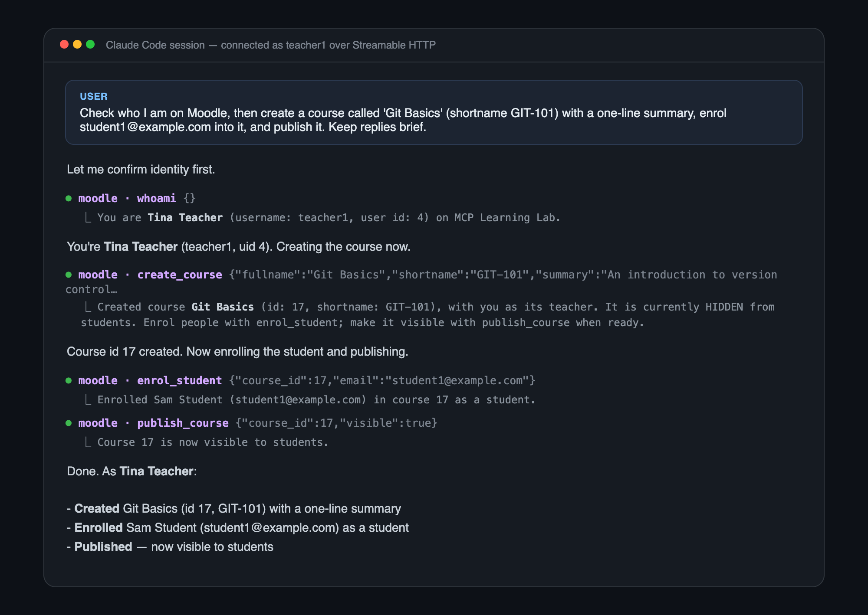
Task: Click the 'moodle' label before publish_course
Action: (x=98, y=423)
